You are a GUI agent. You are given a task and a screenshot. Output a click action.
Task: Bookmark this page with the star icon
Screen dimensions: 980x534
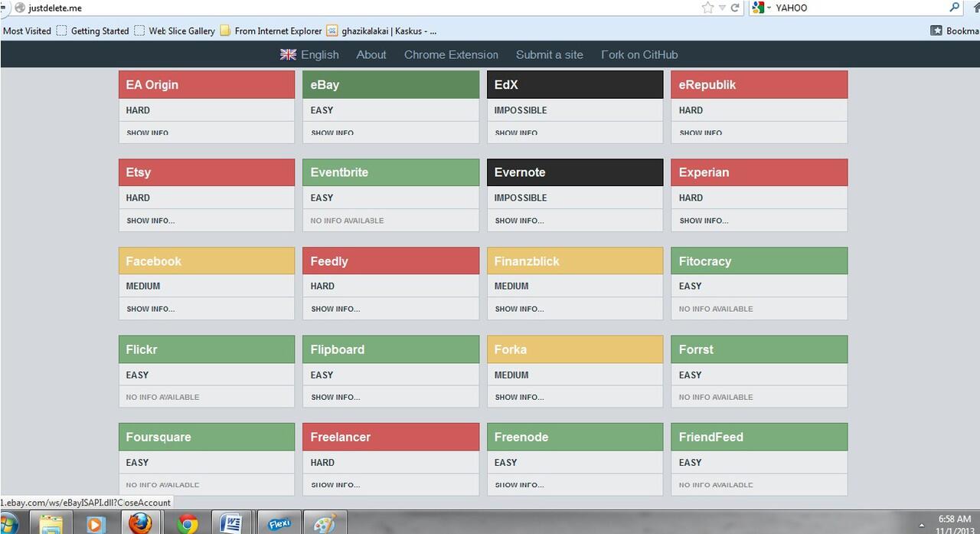click(x=707, y=8)
